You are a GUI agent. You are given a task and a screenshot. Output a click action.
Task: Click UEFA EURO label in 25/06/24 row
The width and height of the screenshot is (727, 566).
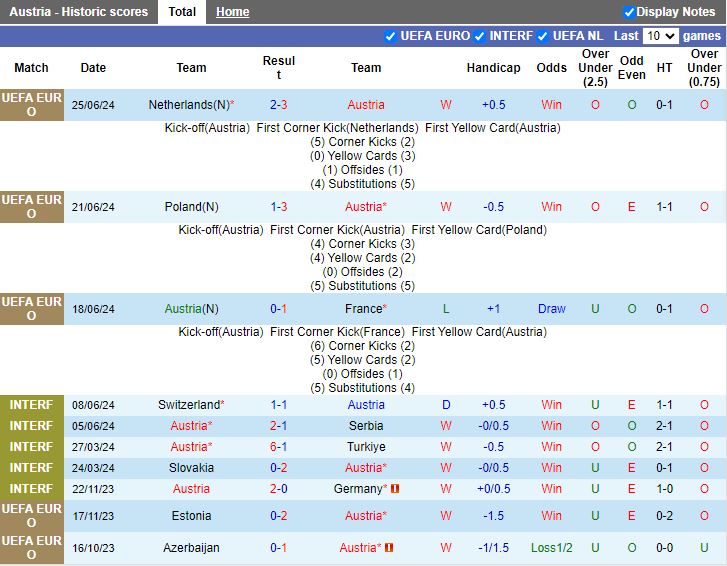pyautogui.click(x=32, y=105)
